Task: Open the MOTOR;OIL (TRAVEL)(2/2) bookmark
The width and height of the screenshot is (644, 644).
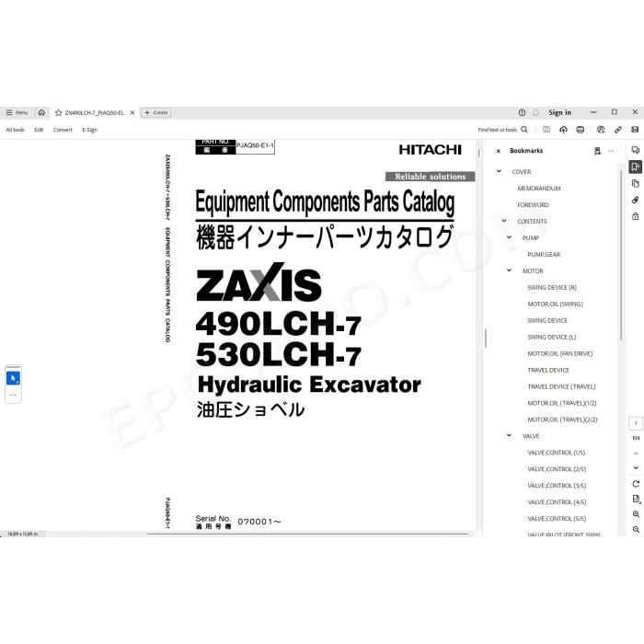Action: (562, 420)
